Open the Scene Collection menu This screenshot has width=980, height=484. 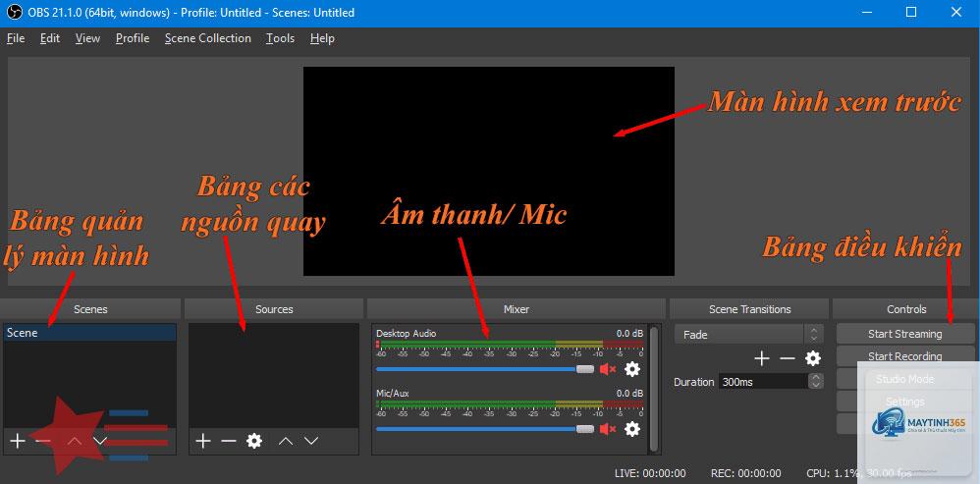pos(207,38)
